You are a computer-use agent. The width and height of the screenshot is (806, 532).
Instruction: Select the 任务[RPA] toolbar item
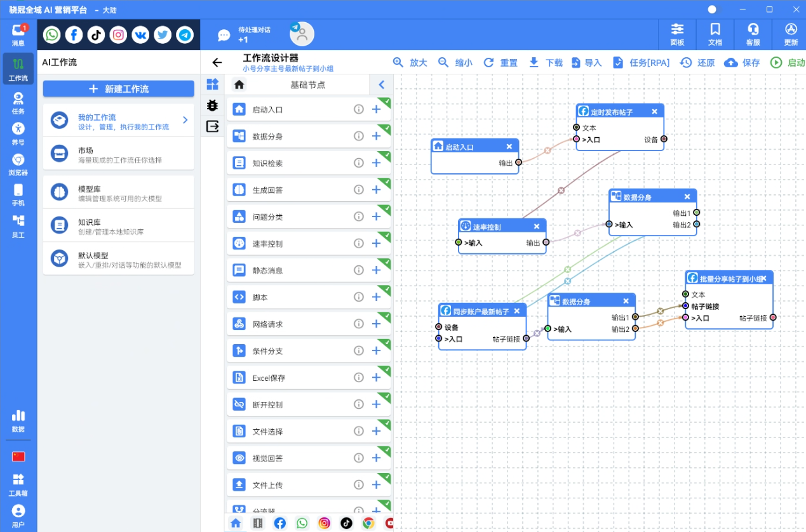click(641, 63)
